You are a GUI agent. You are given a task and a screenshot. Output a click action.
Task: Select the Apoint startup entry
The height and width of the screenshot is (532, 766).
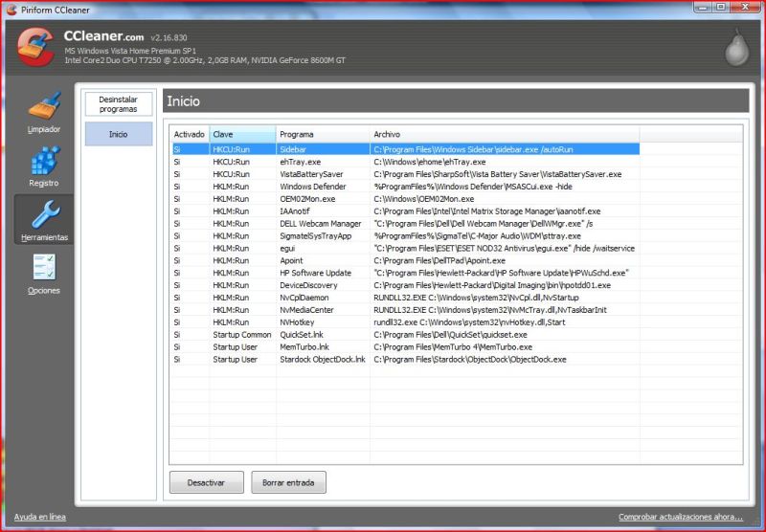[405, 260]
